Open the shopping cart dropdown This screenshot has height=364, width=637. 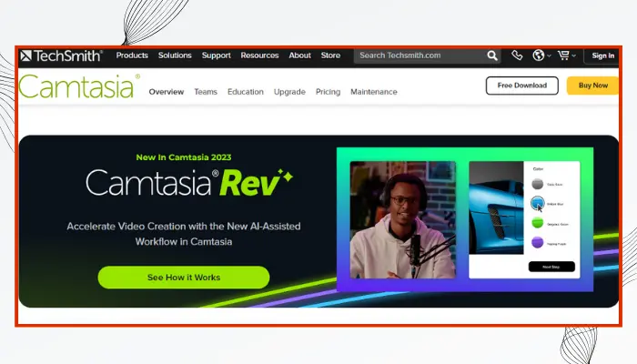(567, 56)
